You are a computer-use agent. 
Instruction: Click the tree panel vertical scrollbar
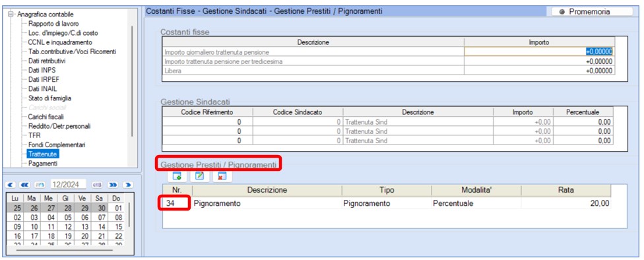point(132,81)
